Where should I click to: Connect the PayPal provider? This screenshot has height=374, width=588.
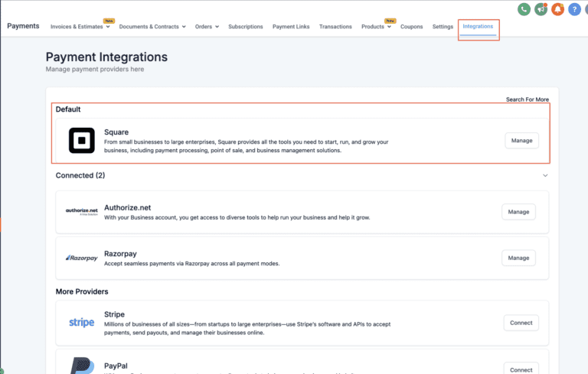point(521,369)
